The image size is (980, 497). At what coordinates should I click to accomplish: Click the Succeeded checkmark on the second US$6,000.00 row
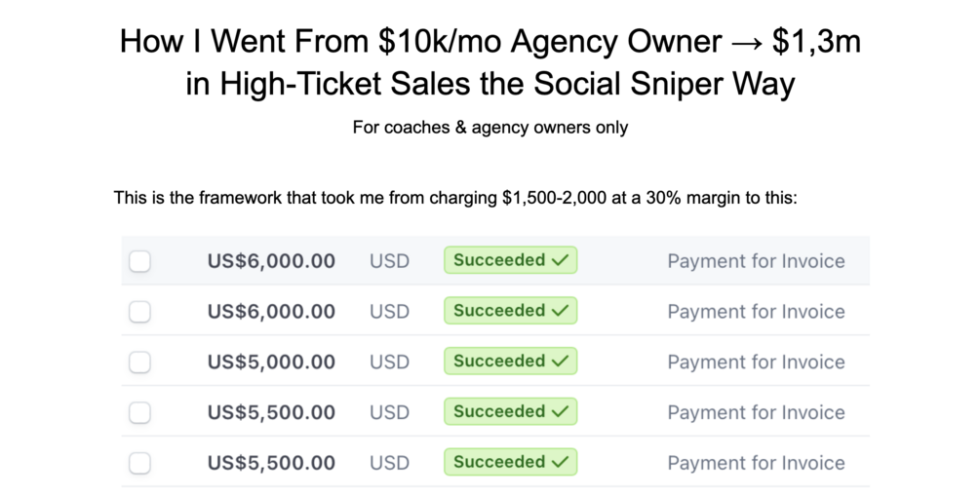[560, 311]
